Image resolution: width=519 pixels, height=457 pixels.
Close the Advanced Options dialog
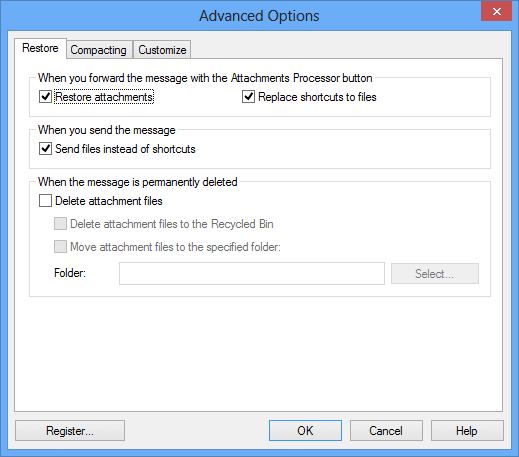coord(496,12)
